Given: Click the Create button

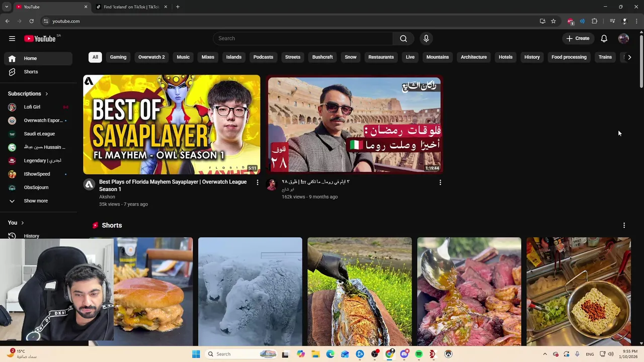Looking at the screenshot, I should click(578, 38).
